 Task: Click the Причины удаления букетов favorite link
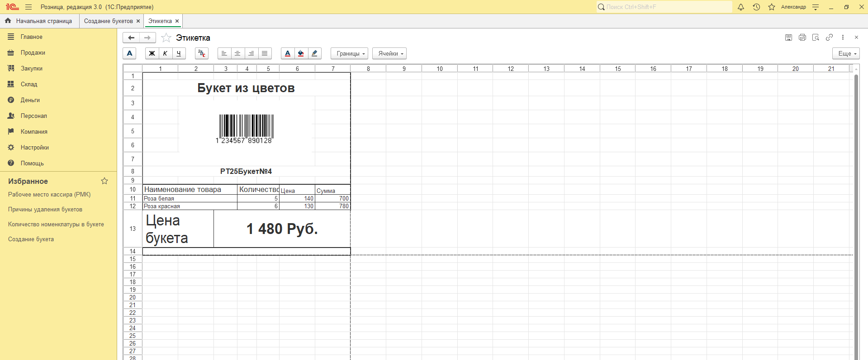pos(45,210)
